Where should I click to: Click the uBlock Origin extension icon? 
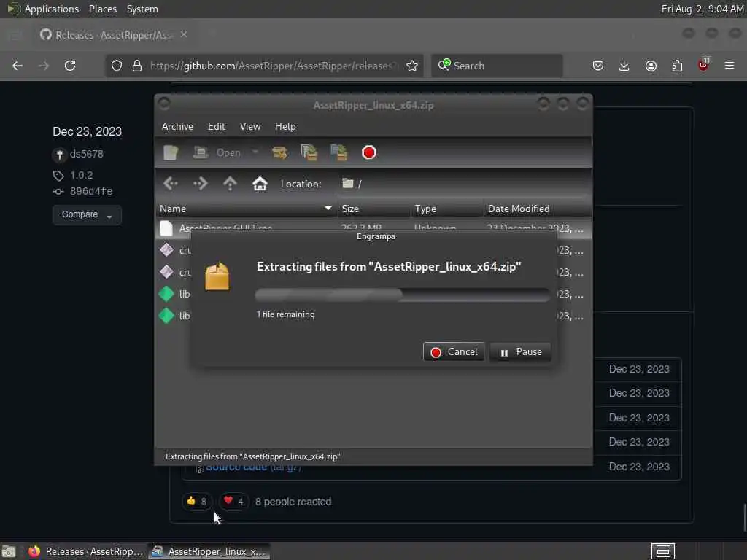pos(704,65)
